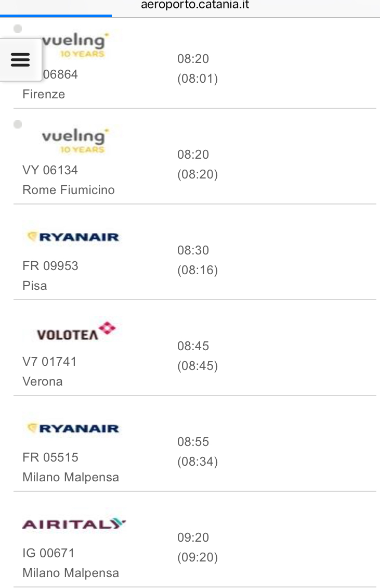
Task: Click the Rome Fiumicino destination
Action: coord(69,190)
